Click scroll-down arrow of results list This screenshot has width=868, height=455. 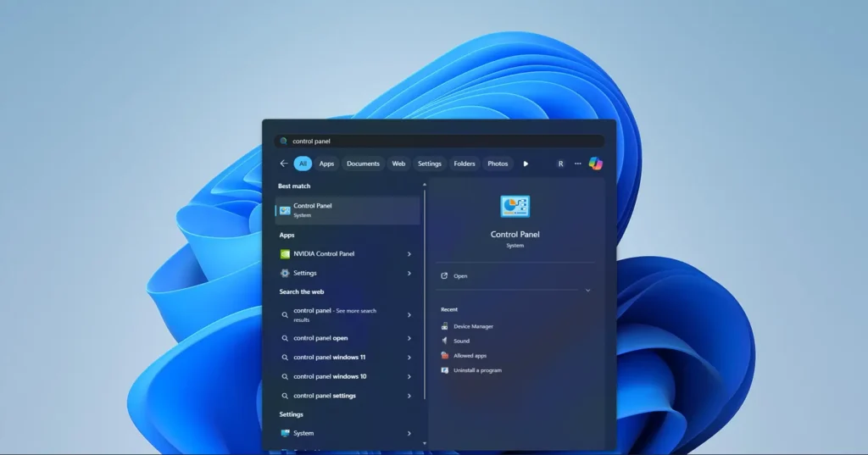(x=425, y=443)
